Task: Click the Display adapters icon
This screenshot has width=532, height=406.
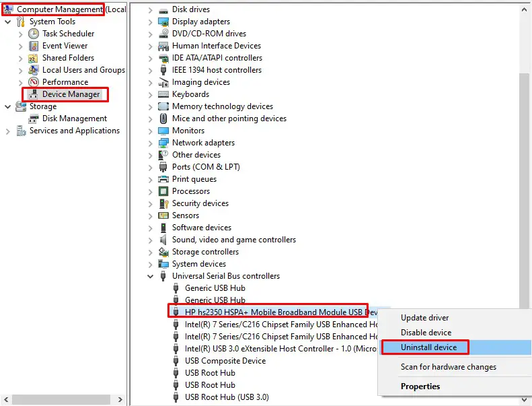Action: 163,22
